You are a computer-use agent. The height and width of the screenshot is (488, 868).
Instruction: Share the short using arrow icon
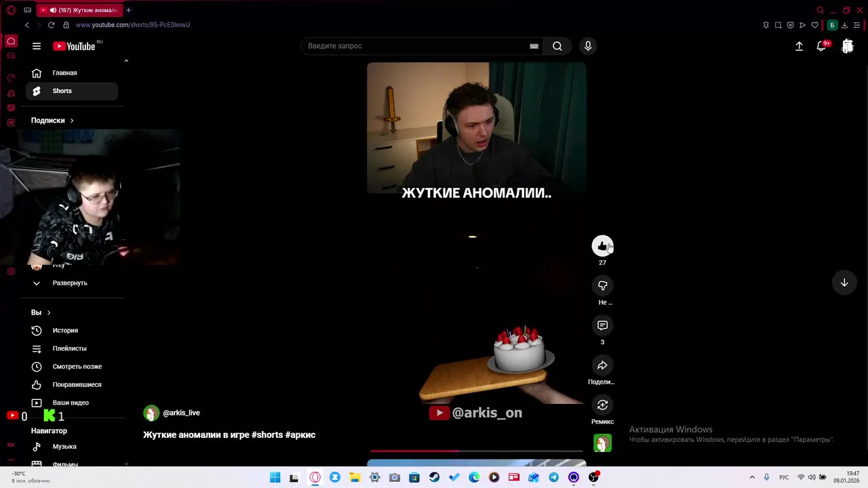tap(602, 365)
